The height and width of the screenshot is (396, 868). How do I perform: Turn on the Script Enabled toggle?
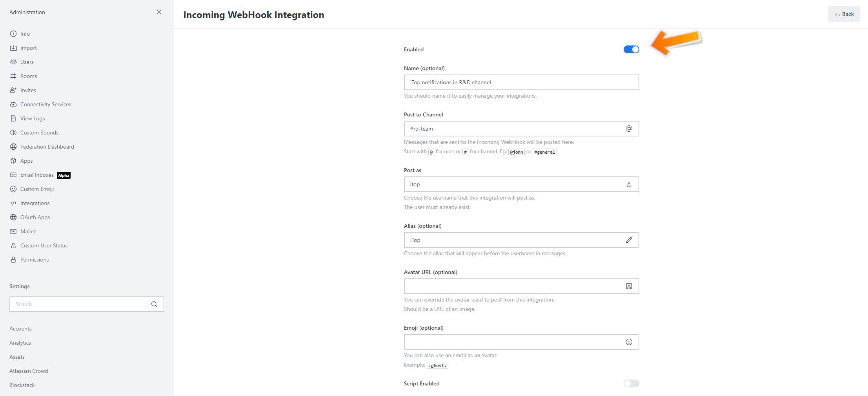coord(631,383)
